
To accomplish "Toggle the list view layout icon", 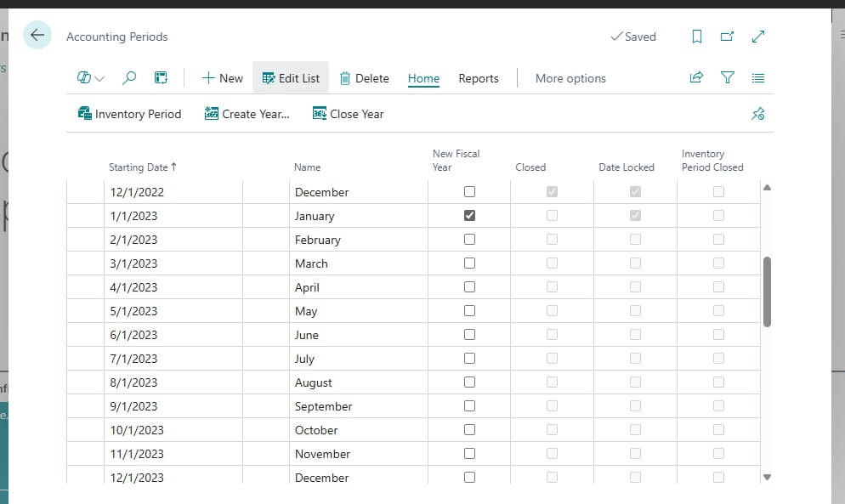I will point(758,78).
